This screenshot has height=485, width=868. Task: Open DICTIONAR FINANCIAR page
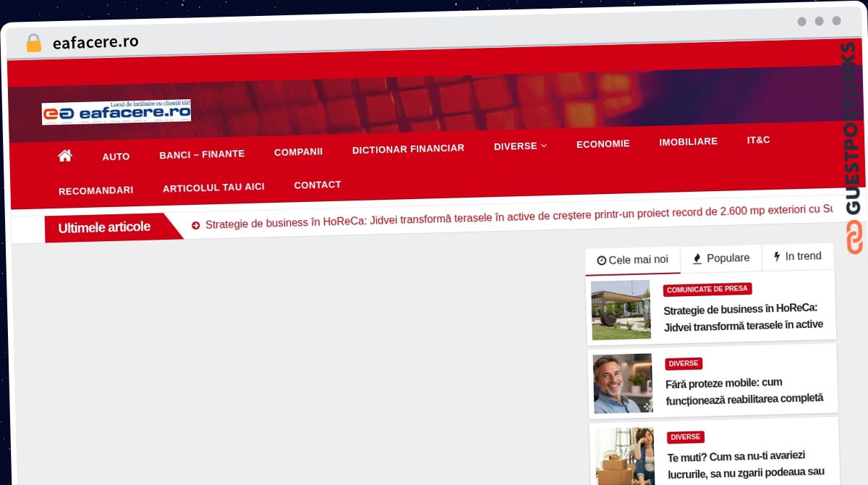(x=408, y=148)
